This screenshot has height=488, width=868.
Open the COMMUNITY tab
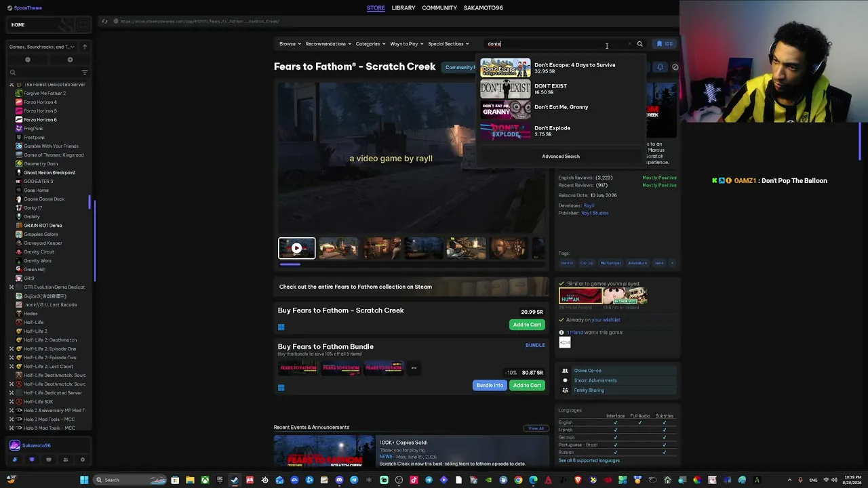pyautogui.click(x=439, y=8)
